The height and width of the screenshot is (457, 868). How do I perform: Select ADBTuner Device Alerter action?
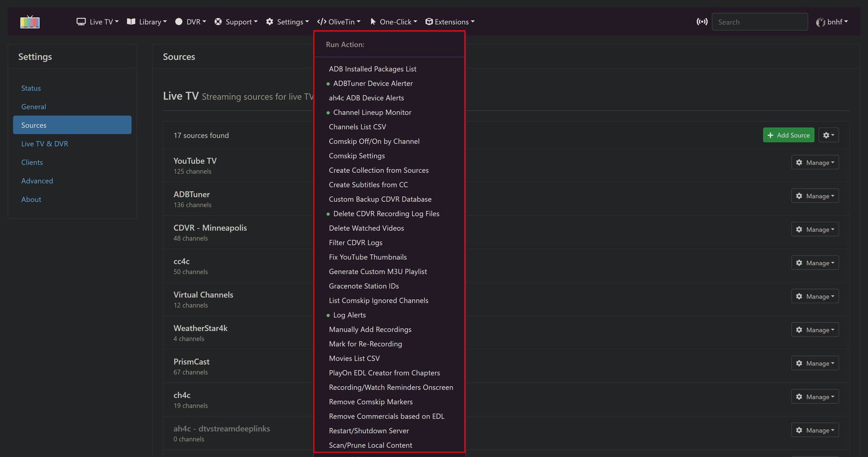pos(373,83)
